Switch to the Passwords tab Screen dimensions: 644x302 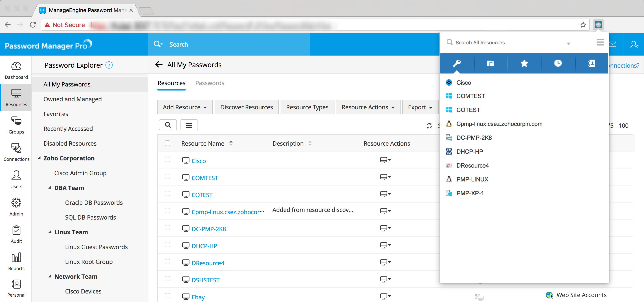[209, 83]
